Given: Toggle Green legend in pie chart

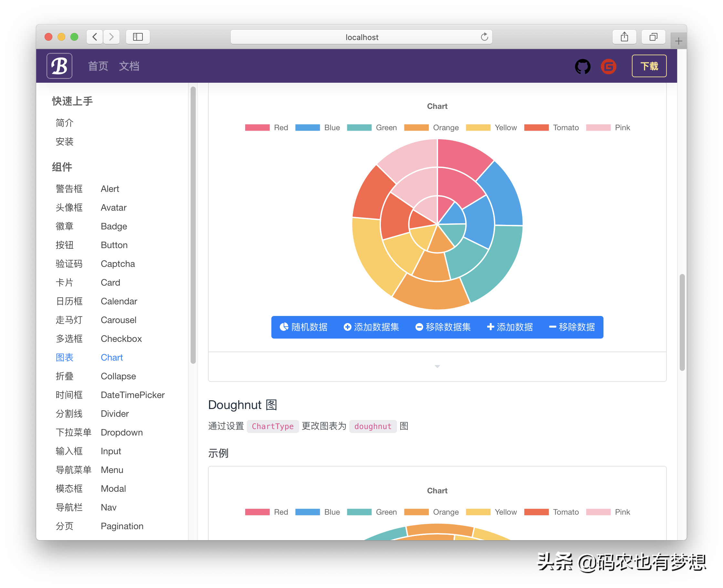Looking at the screenshot, I should (372, 128).
